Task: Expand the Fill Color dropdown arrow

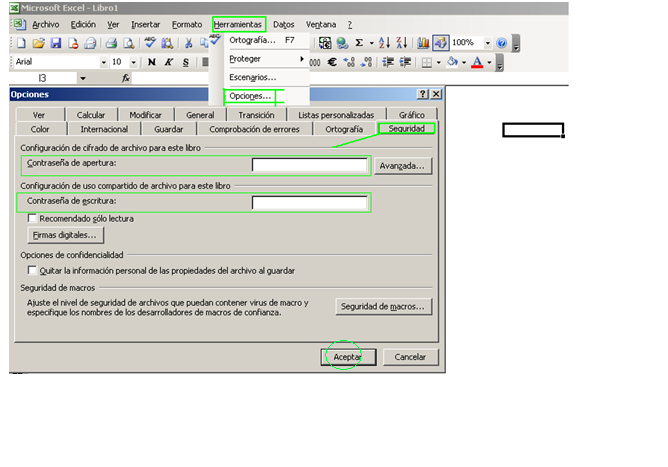Action: [x=464, y=63]
